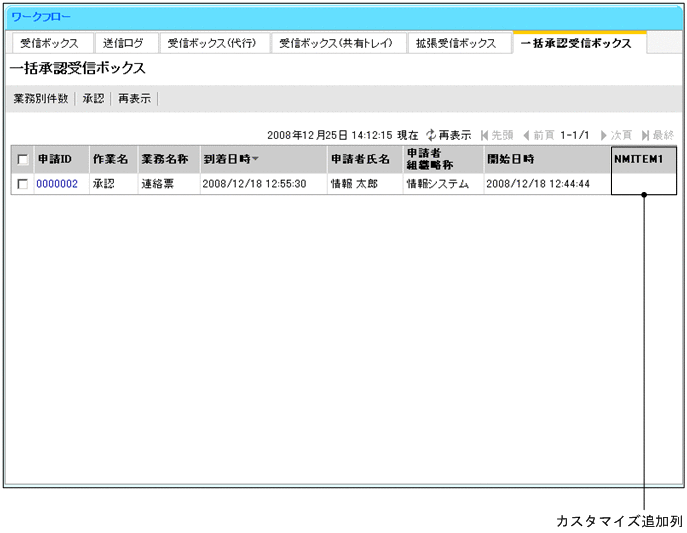Screen dimensions: 687x533
Task: Check the checkbox for request 0000002
Action: 22,184
